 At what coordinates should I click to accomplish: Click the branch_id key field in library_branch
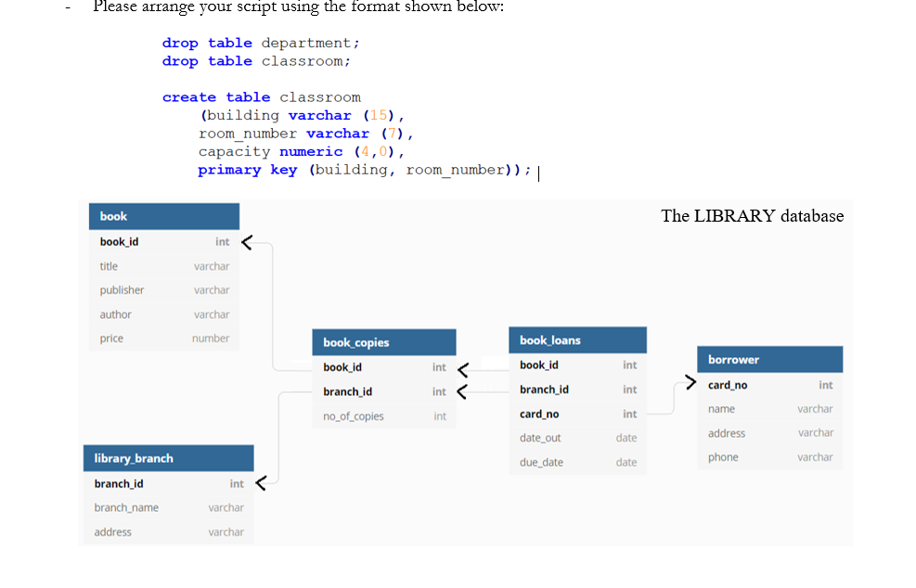(x=119, y=483)
